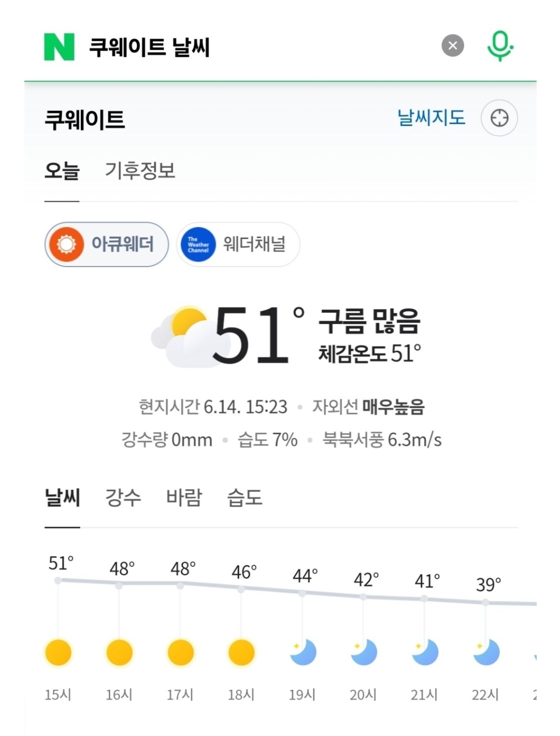Activate the green microphone voice search
This screenshot has height=736, width=560.
click(500, 46)
